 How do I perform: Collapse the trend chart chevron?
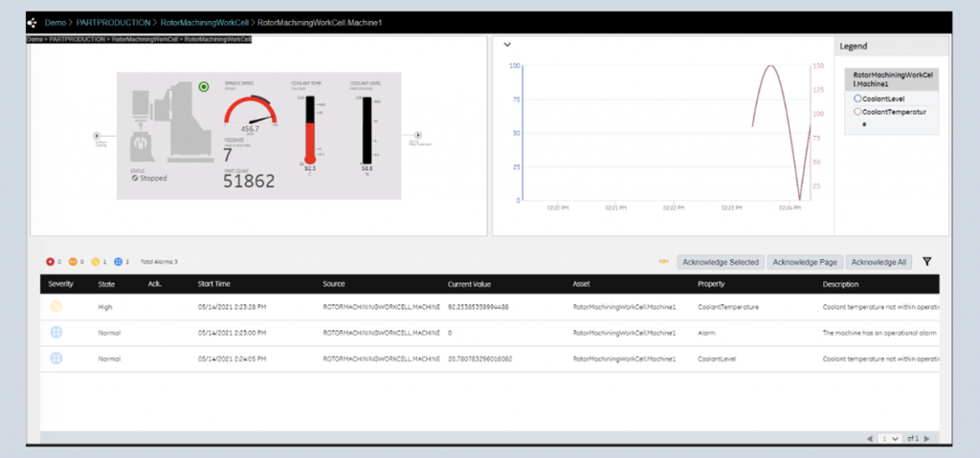(506, 44)
